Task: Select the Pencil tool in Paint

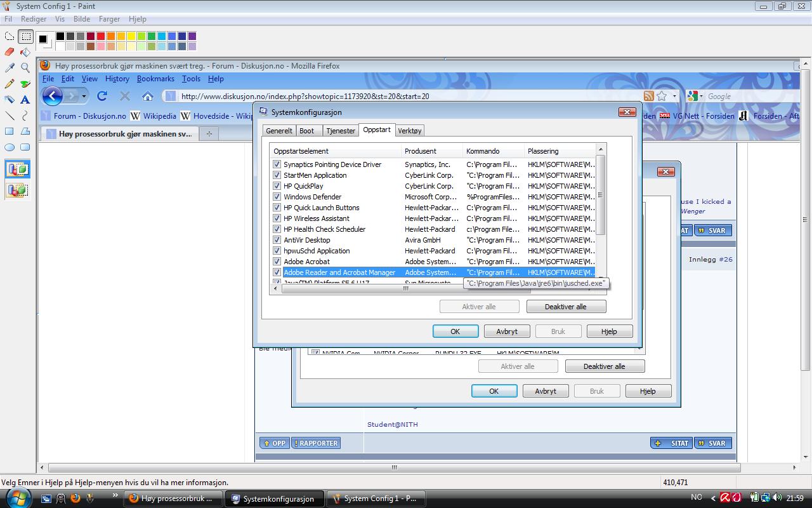Action: [x=10, y=83]
